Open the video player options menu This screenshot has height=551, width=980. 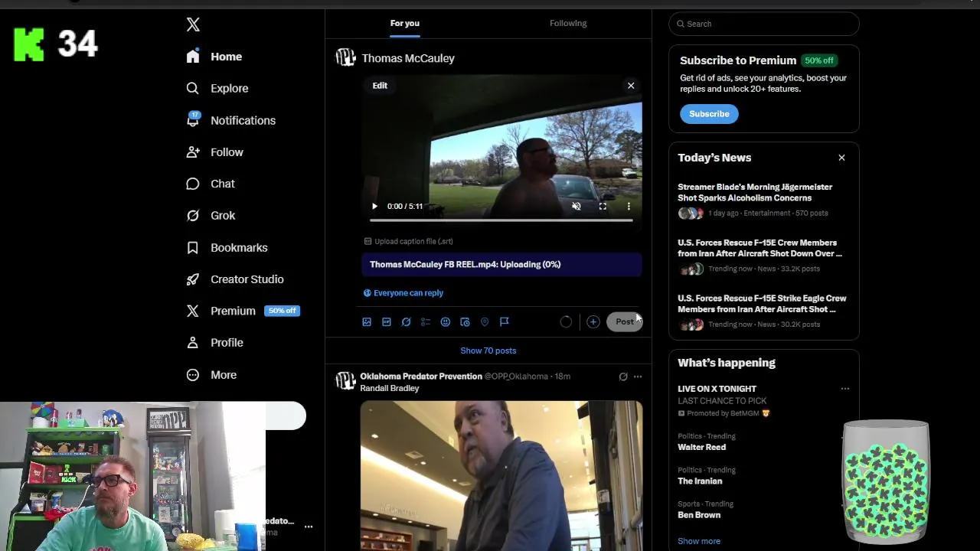(x=629, y=206)
